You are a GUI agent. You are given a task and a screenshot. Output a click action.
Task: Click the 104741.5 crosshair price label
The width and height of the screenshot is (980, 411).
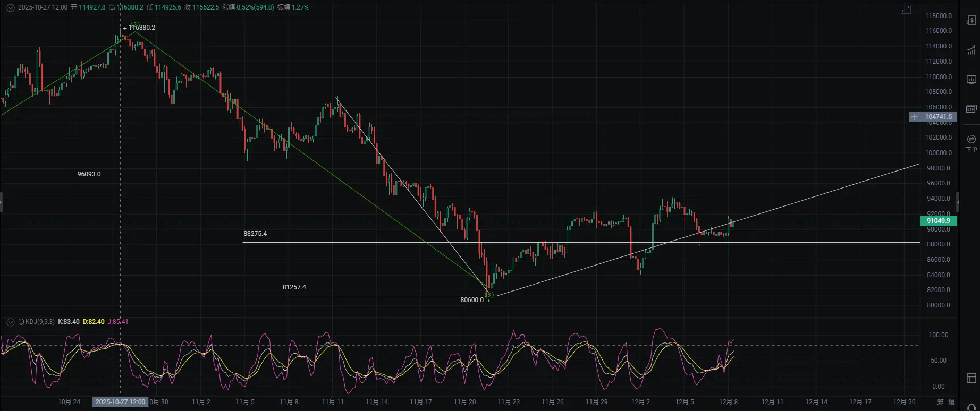(x=939, y=117)
